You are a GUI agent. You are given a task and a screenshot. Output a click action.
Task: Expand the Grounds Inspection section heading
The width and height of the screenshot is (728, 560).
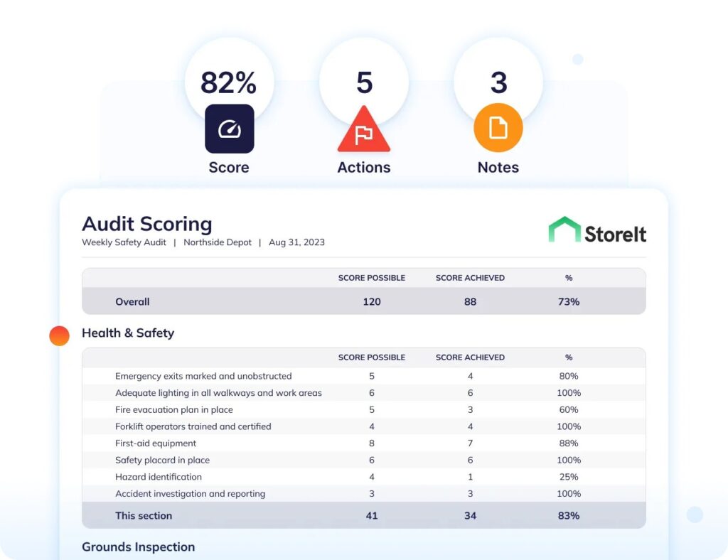[x=138, y=547]
